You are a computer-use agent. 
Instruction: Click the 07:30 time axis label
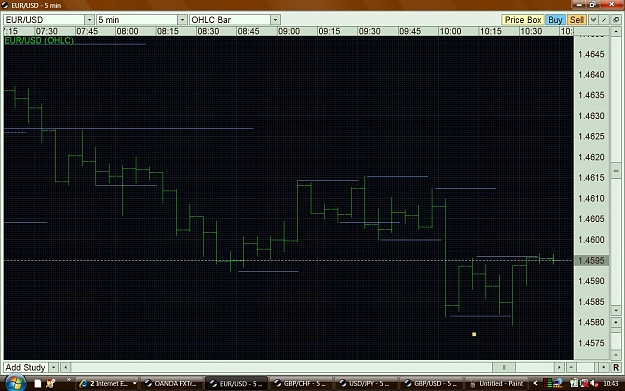point(46,31)
